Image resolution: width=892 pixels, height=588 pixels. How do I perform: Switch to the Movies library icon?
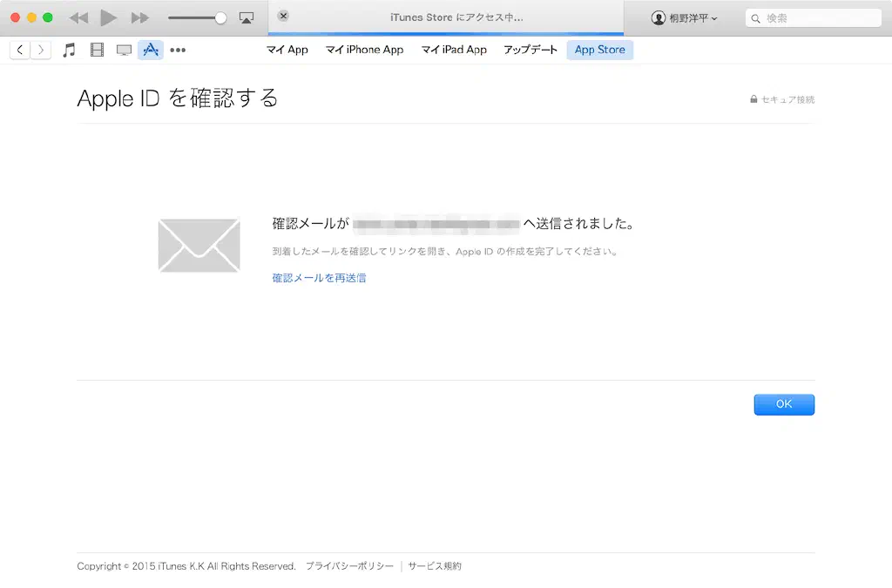coord(97,50)
